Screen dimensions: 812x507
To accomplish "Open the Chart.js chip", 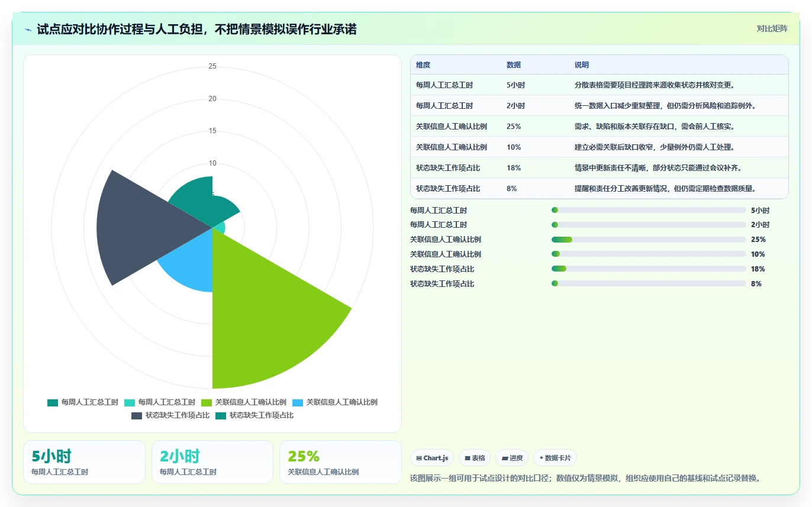I will coord(432,458).
